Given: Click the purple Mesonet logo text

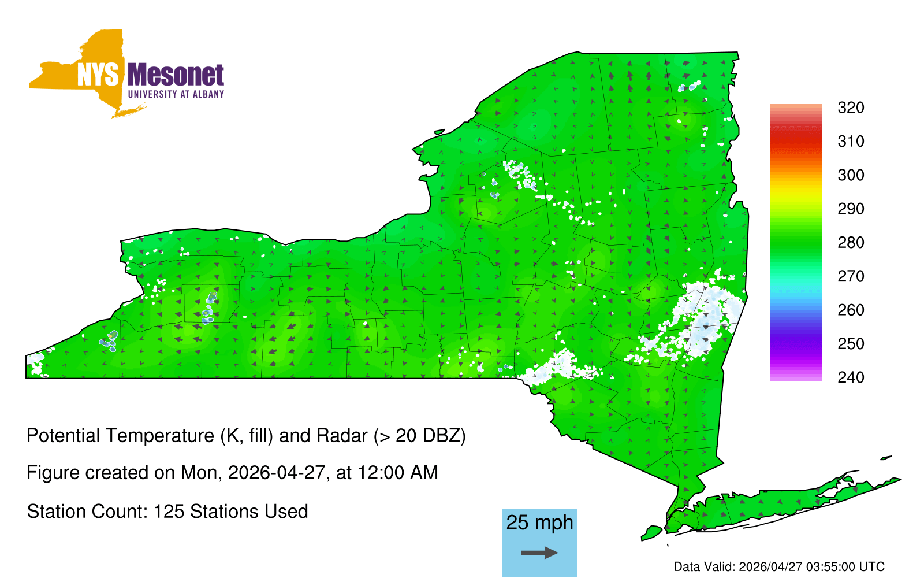Looking at the screenshot, I should click(176, 75).
